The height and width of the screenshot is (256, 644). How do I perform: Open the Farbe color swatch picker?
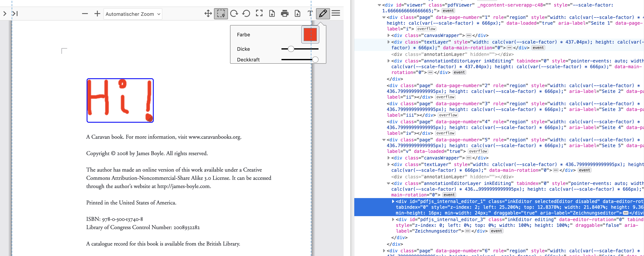(x=310, y=35)
